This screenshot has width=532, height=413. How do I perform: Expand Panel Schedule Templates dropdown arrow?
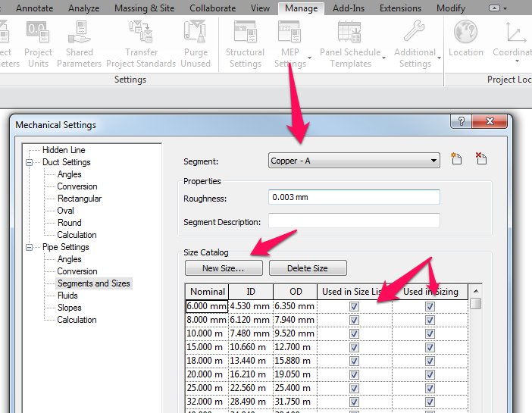coord(383,58)
